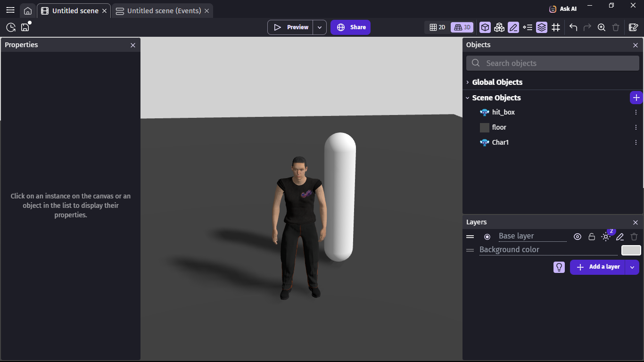The width and height of the screenshot is (644, 362).
Task: Toggle the grid mask icon in toolbar
Action: pyautogui.click(x=556, y=27)
